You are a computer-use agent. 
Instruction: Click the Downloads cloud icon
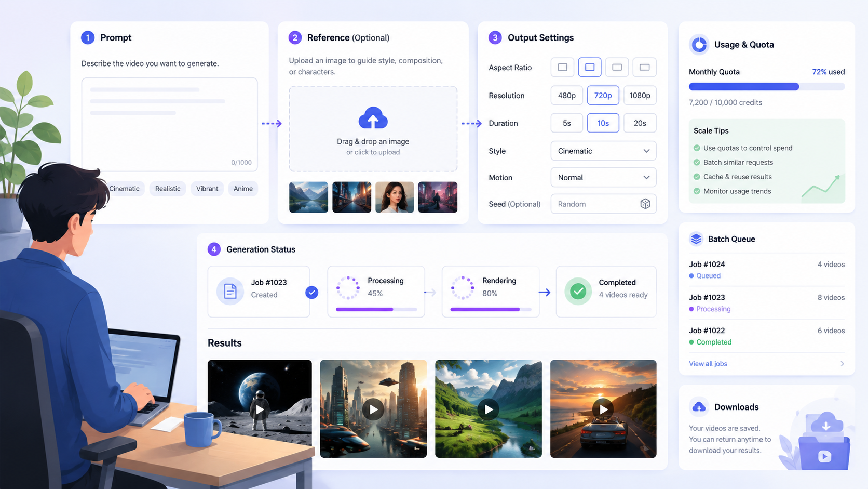click(x=699, y=407)
